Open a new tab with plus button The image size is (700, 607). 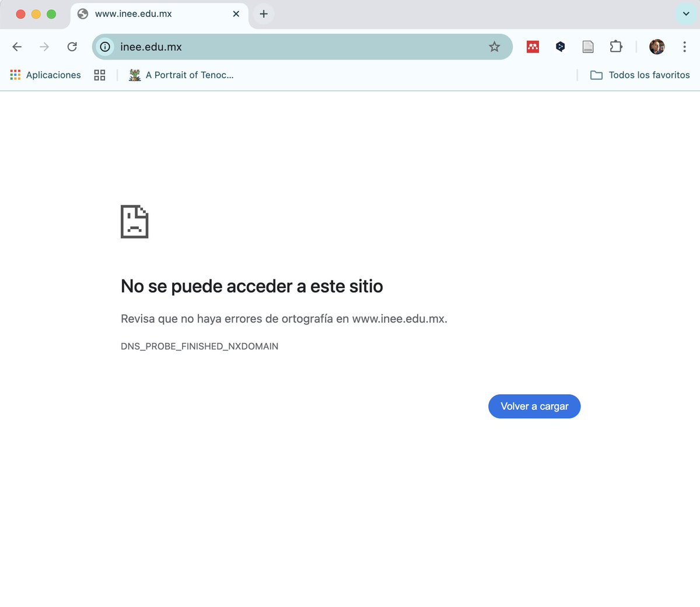pos(264,13)
